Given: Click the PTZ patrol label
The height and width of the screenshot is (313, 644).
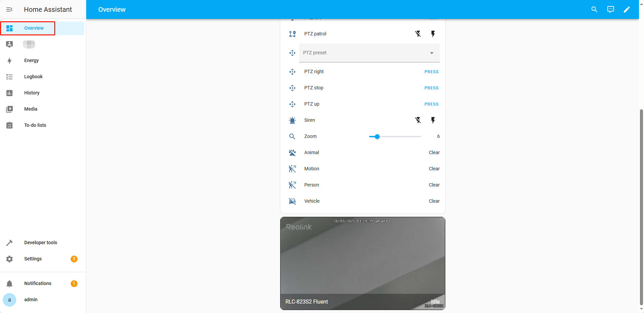Looking at the screenshot, I should pyautogui.click(x=315, y=34).
